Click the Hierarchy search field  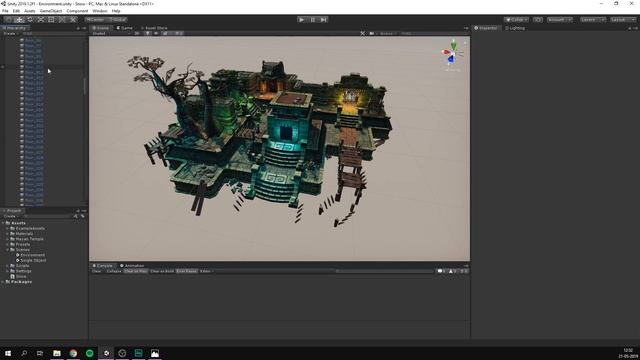coord(53,33)
